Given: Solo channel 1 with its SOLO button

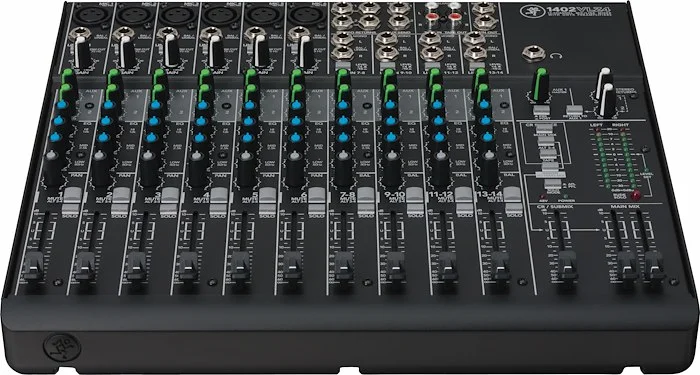Looking at the screenshot, I should click(70, 210).
